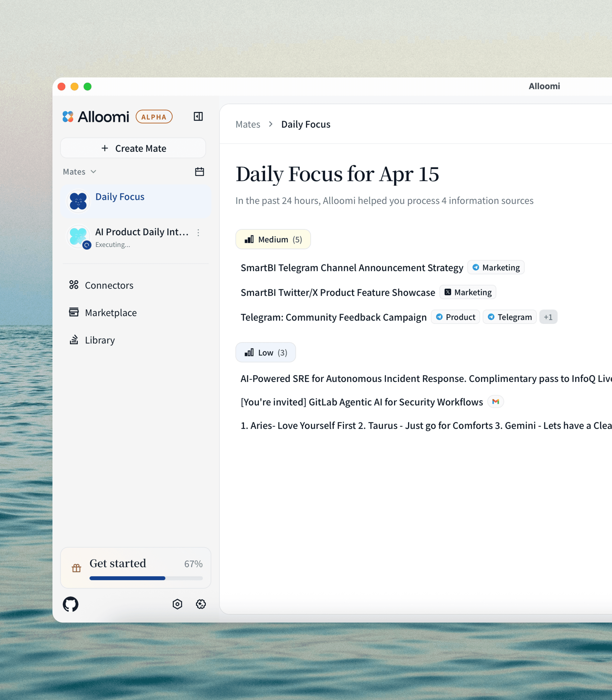Click the Executing... status text

113,245
